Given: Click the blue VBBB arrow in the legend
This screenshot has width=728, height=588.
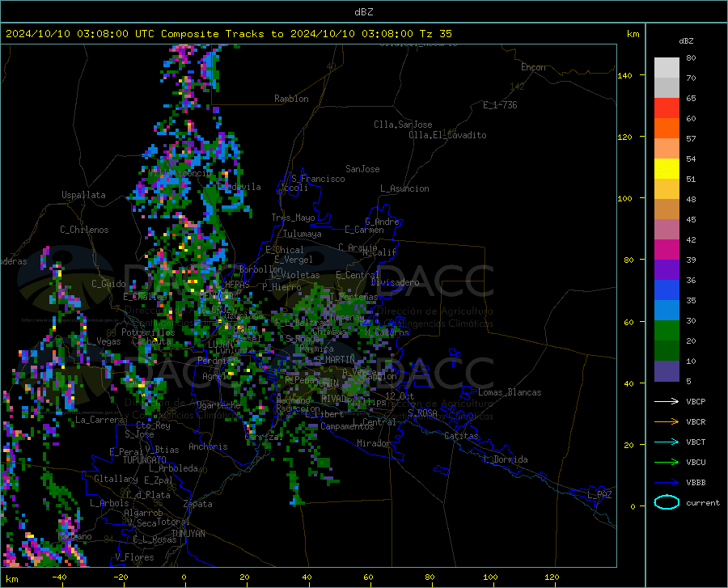Looking at the screenshot, I should [x=667, y=482].
